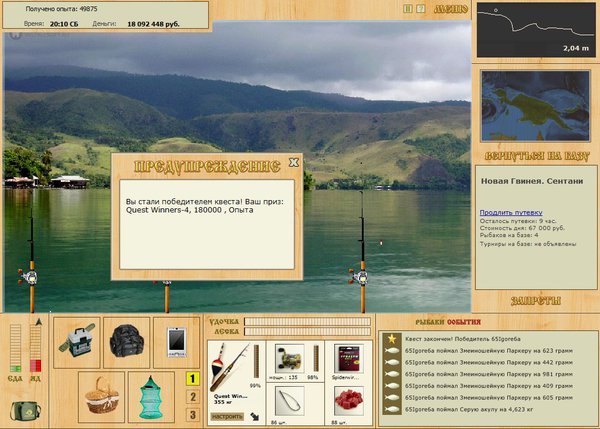This screenshot has height=429, width=600.
Task: Open the tablet device icon
Action: click(x=176, y=343)
